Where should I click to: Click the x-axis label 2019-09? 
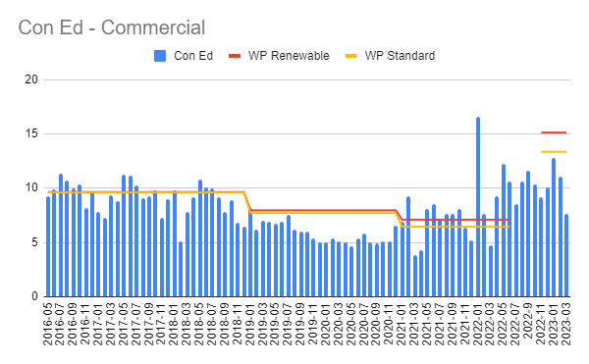(300, 324)
